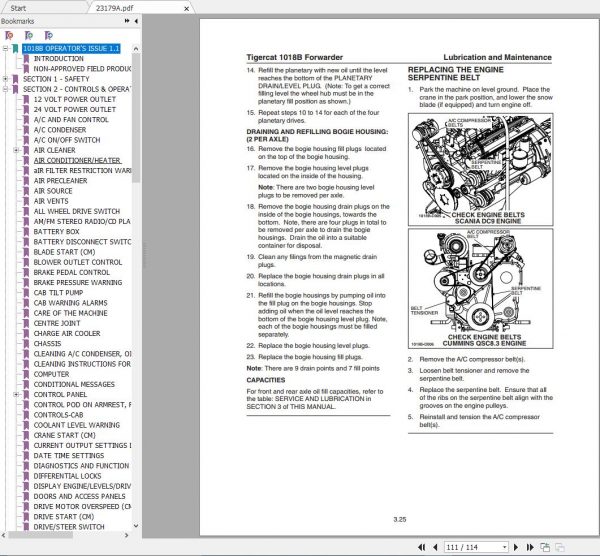Go to CENTRE JOINT bookmark
This screenshot has height=556, width=600.
tap(57, 323)
